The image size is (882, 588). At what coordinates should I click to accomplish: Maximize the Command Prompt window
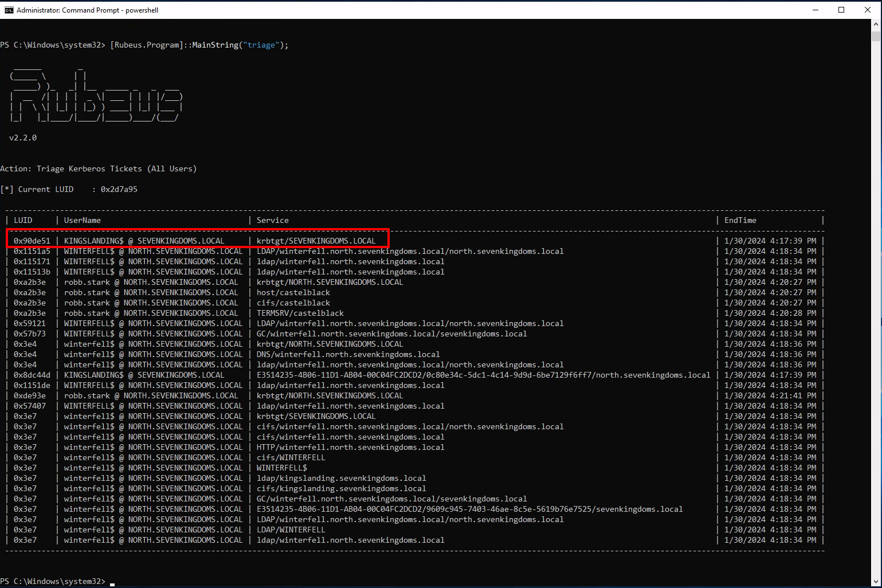[841, 10]
